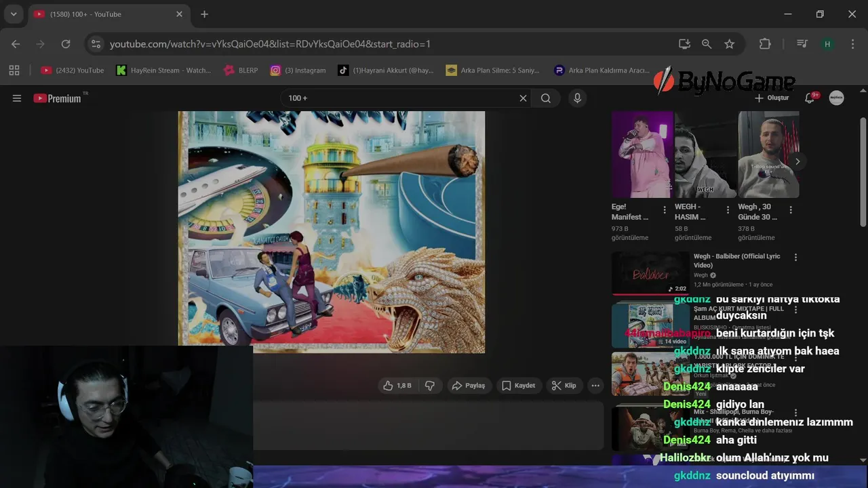Open the YouTube hamburger guide menu

(17, 98)
